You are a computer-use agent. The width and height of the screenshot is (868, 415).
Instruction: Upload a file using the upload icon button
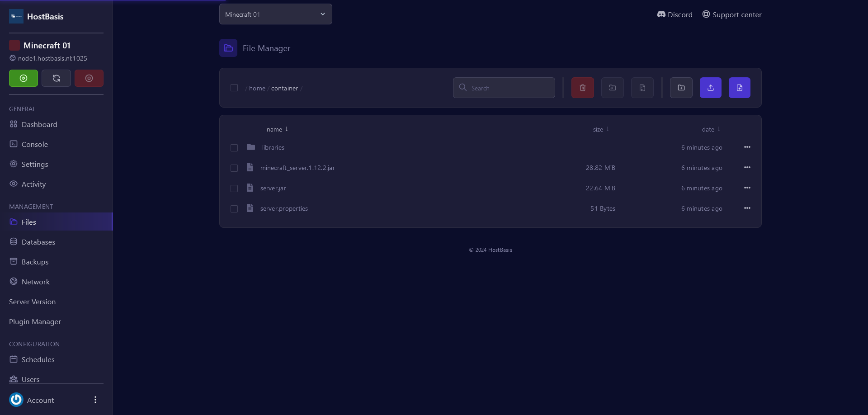[711, 88]
